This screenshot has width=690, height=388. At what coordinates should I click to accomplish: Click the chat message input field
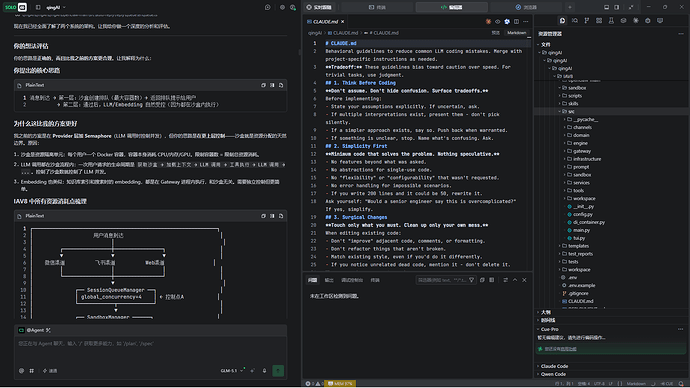150,350
